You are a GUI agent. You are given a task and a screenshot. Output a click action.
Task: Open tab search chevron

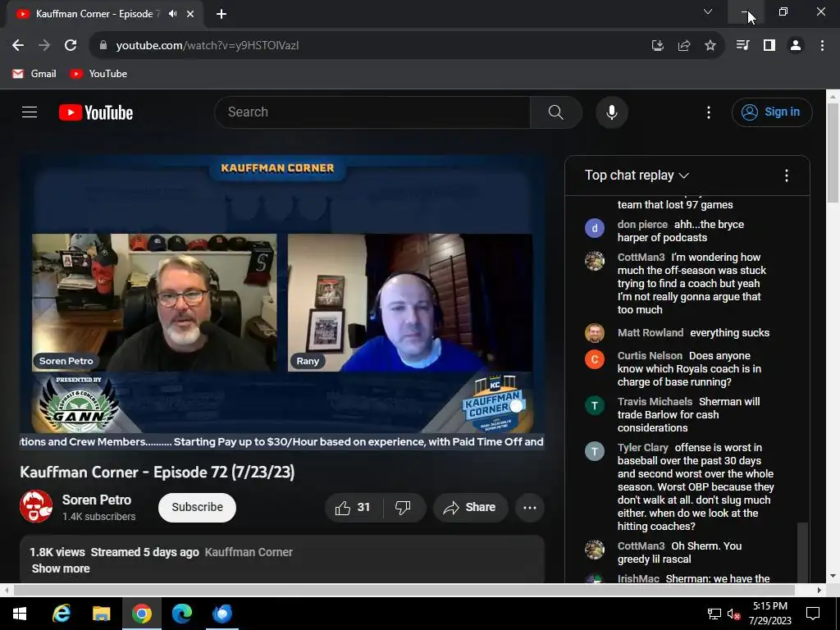pos(708,11)
